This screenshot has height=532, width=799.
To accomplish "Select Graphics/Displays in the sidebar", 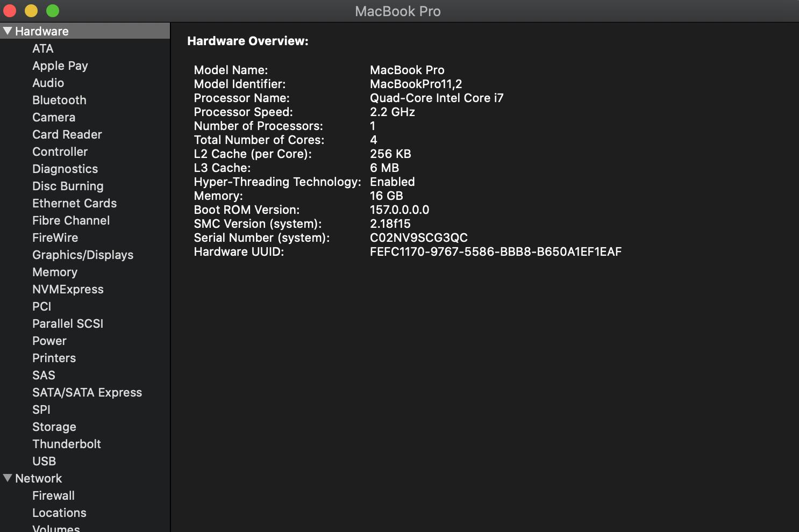I will pos(83,255).
